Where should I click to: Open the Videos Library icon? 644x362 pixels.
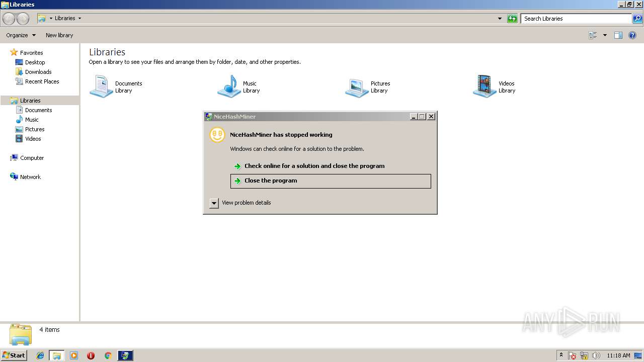[485, 86]
